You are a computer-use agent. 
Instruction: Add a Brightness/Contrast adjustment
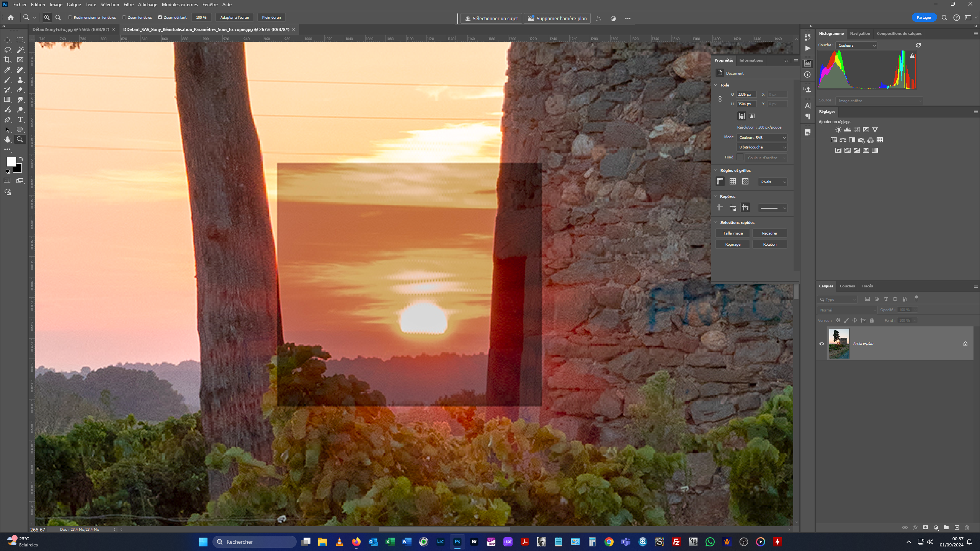pyautogui.click(x=838, y=130)
